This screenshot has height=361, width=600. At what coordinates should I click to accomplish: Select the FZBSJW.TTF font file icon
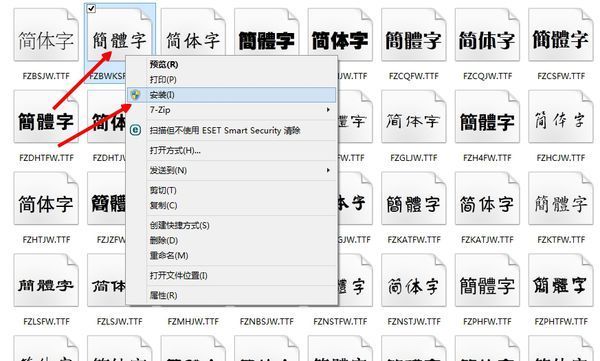pos(46,35)
